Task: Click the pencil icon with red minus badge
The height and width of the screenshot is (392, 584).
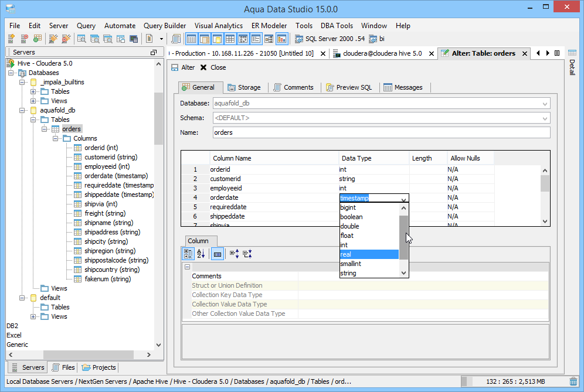Action: (x=66, y=39)
